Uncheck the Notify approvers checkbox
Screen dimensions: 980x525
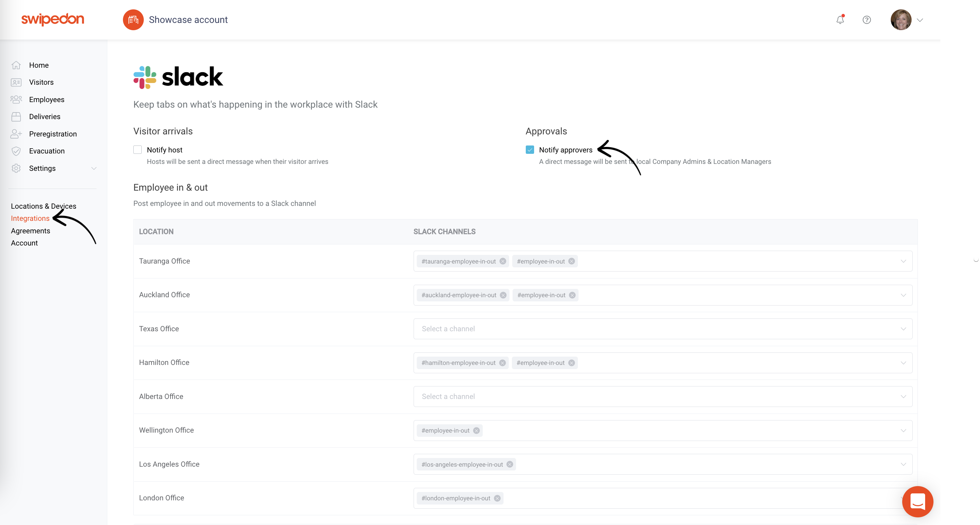530,150
